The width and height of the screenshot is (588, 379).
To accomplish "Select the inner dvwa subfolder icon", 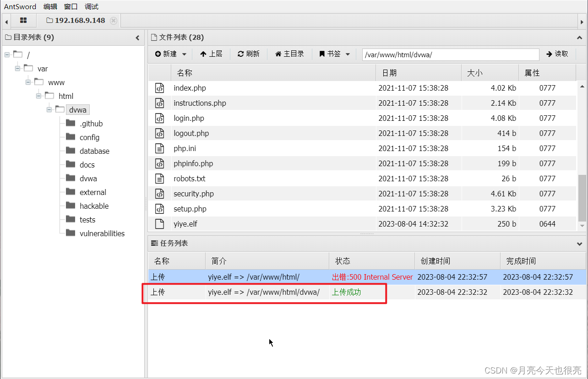I will [71, 178].
